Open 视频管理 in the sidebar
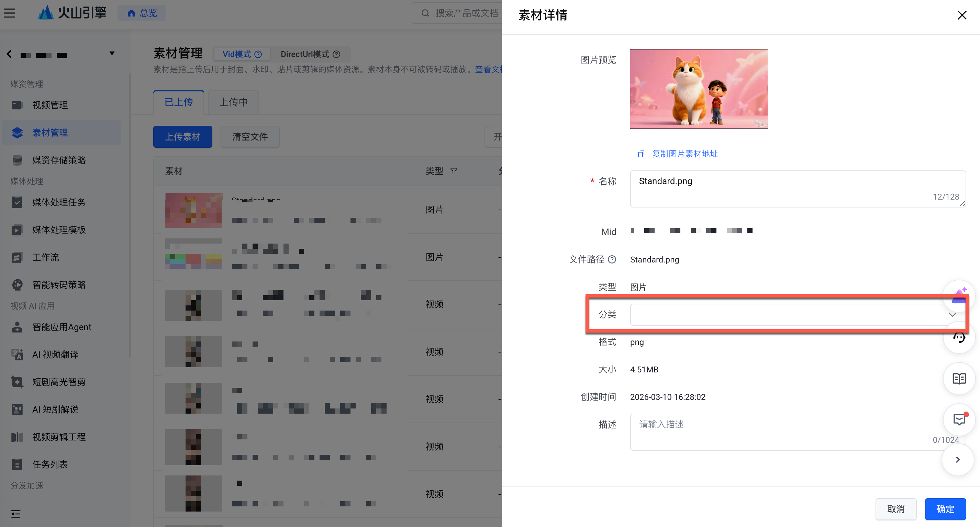 pos(50,105)
